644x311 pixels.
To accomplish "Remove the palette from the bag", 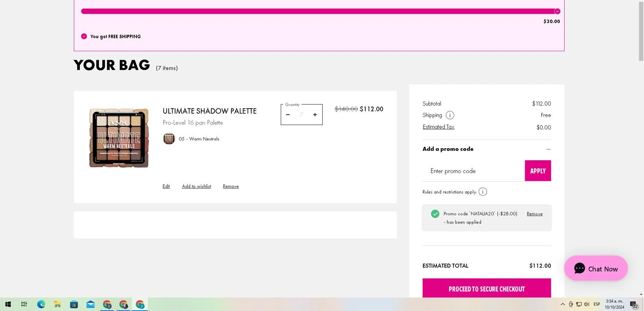I will pos(231,186).
